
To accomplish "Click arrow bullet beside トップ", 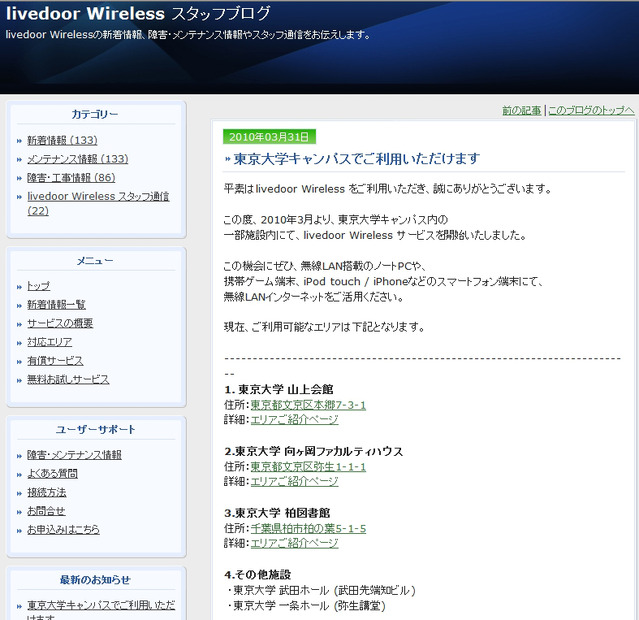I will tap(19, 287).
